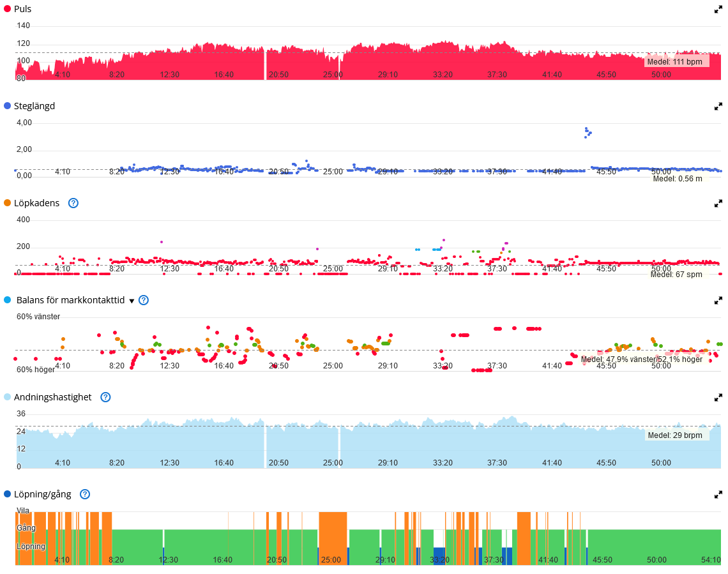Select the 4,00 axis value in Steglängd chart
728x574 pixels.
pos(24,123)
